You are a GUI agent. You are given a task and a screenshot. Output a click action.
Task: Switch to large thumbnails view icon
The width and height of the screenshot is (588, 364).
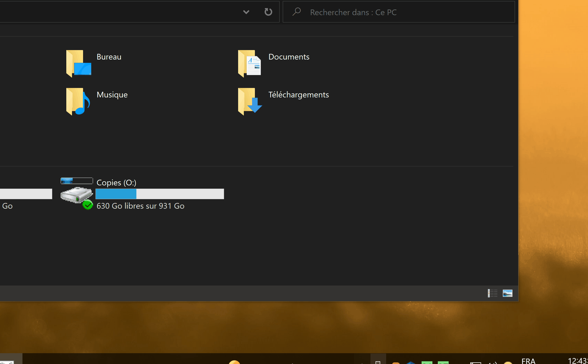pos(507,293)
